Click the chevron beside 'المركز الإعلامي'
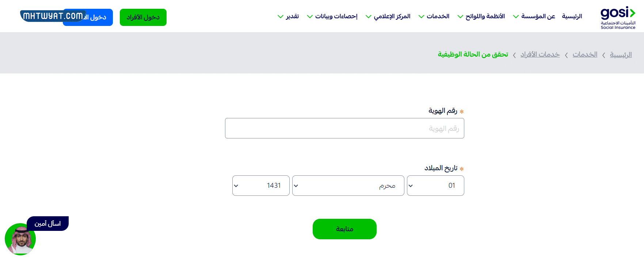This screenshot has height=259, width=644. click(369, 16)
